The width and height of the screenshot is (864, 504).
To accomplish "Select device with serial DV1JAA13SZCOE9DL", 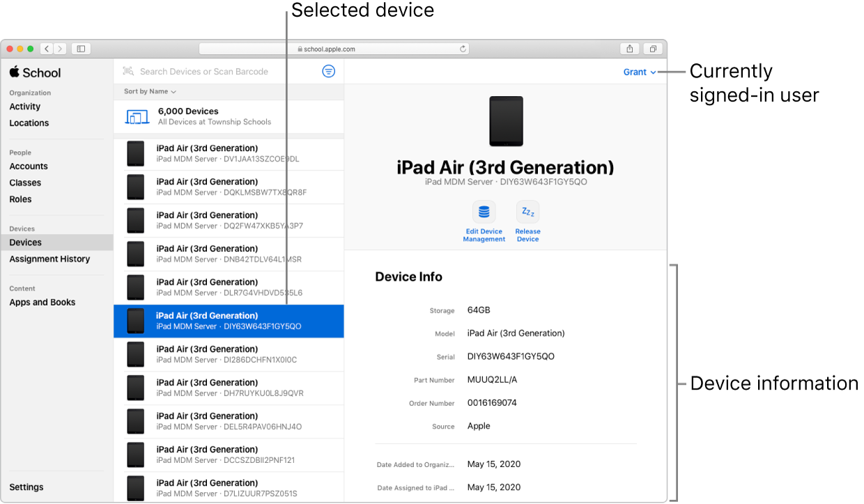I will pyautogui.click(x=229, y=153).
